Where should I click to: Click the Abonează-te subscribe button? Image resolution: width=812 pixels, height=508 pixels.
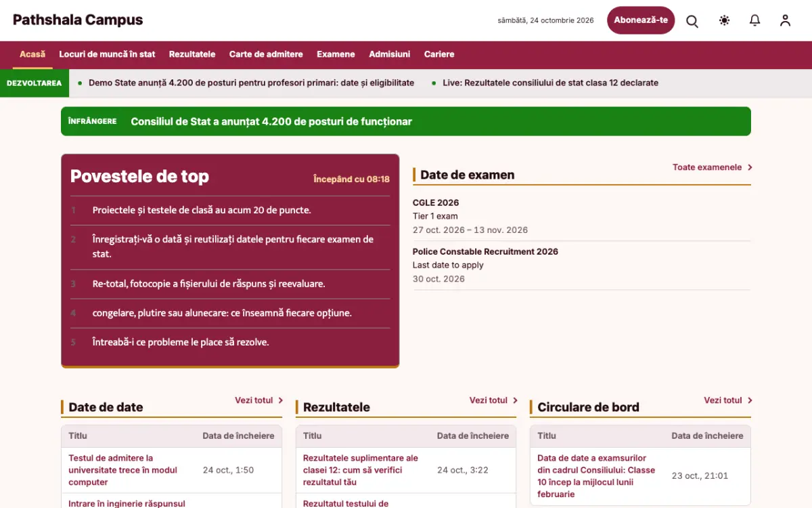click(641, 20)
